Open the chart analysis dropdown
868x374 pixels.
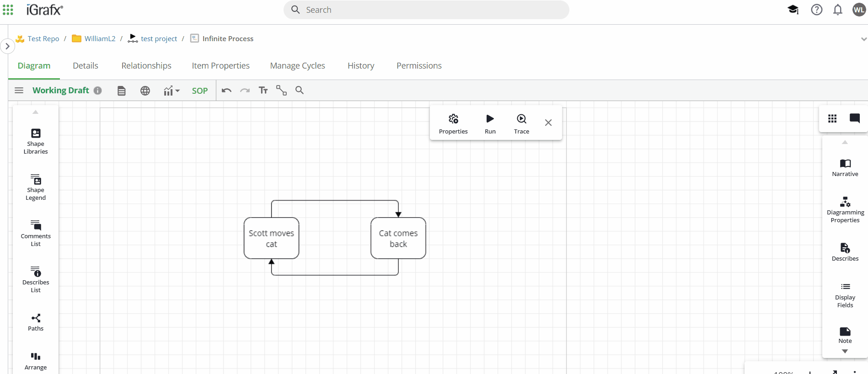tap(171, 91)
